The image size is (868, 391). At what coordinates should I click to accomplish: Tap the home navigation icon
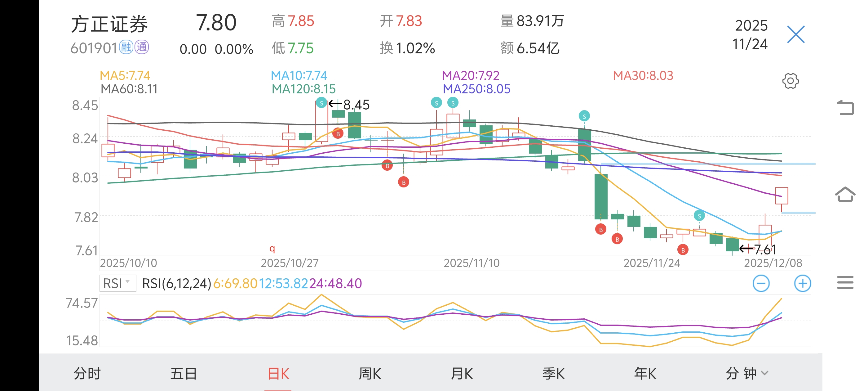coord(845,194)
